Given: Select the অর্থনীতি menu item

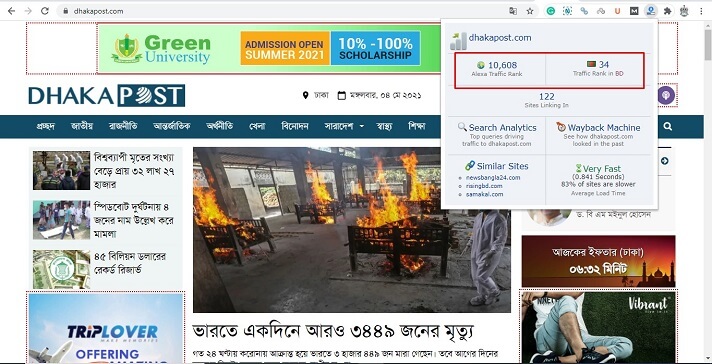Looking at the screenshot, I should tap(220, 126).
